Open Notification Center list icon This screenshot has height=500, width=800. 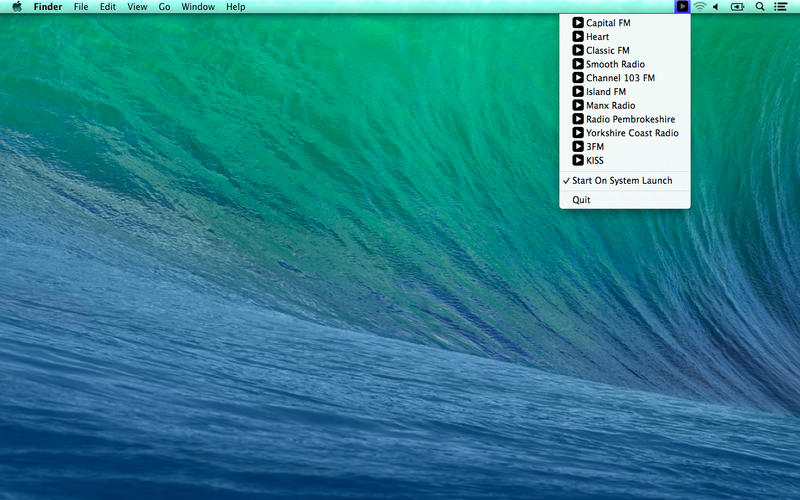pyautogui.click(x=780, y=7)
